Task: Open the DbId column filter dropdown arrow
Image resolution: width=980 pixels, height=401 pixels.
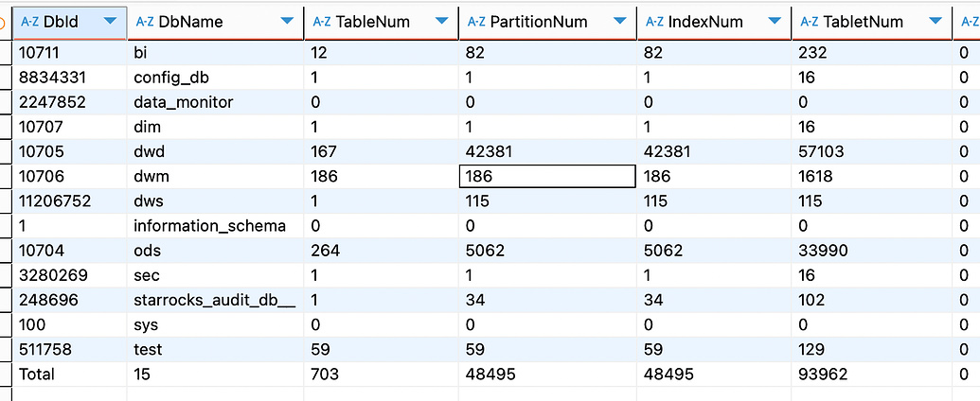Action: 111,21
